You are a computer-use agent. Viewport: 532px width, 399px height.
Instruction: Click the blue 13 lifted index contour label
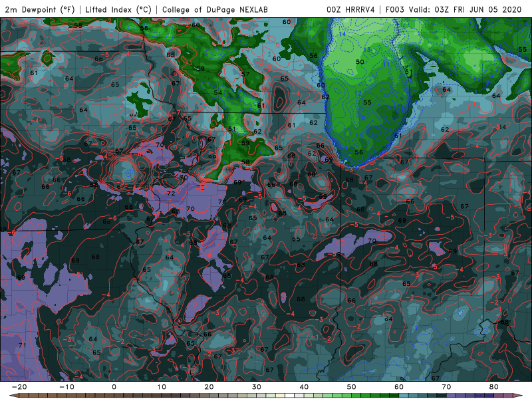click(367, 49)
